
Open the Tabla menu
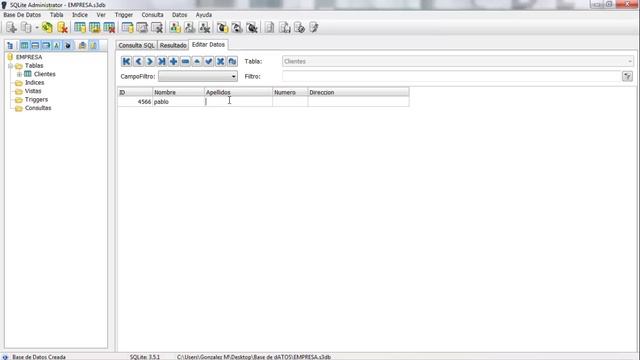coord(57,15)
